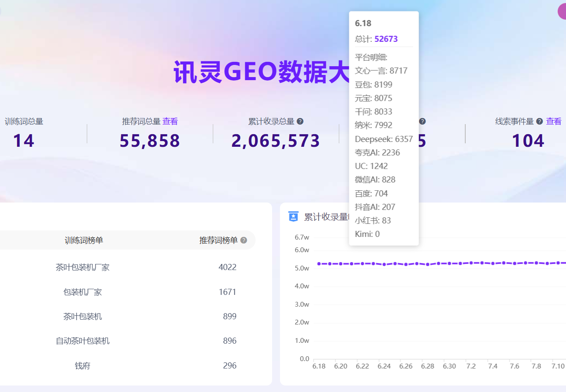Click the value 4022 in the ranking
The width and height of the screenshot is (566, 392).
click(228, 267)
